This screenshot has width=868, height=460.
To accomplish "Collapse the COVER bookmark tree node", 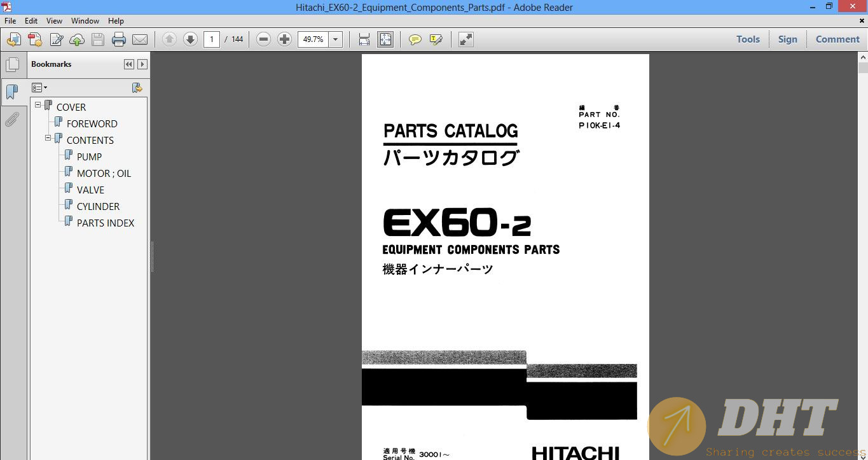I will point(38,104).
